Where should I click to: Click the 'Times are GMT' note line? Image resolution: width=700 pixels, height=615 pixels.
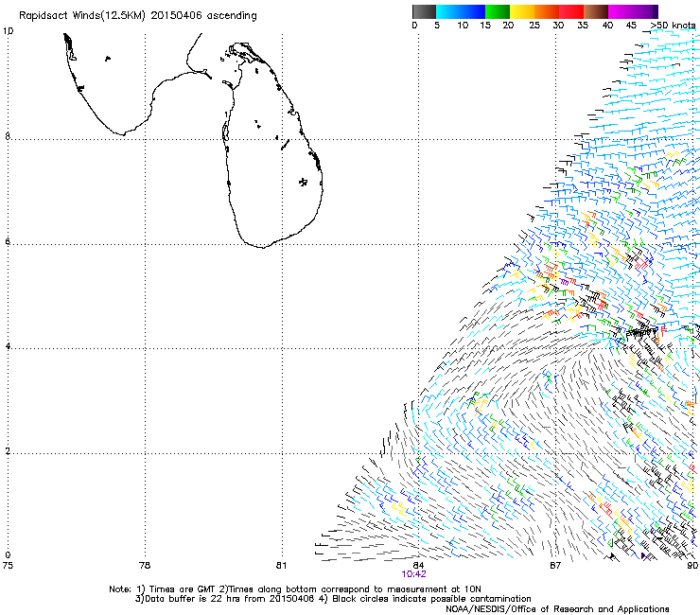(295, 589)
